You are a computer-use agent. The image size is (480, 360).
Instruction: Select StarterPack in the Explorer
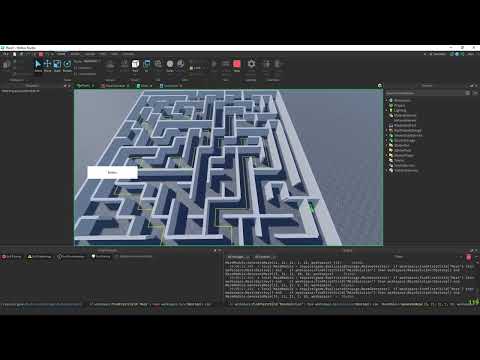click(400, 150)
